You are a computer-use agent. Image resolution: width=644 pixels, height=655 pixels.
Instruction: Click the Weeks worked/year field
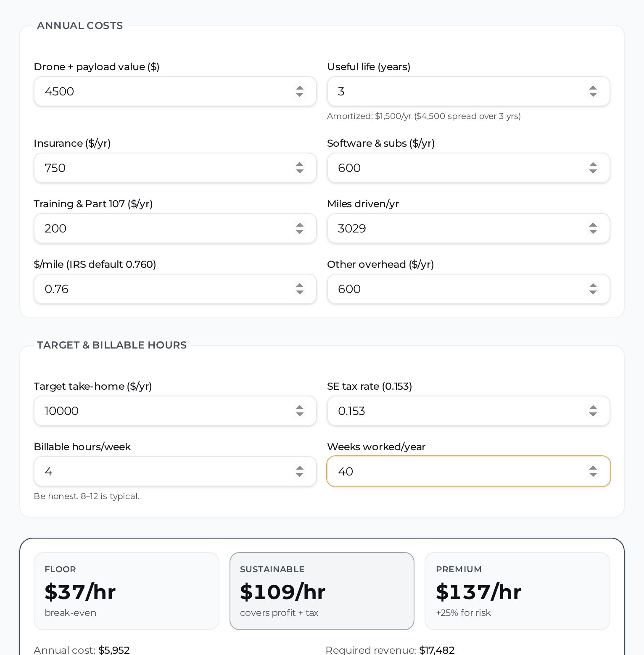[x=468, y=471]
